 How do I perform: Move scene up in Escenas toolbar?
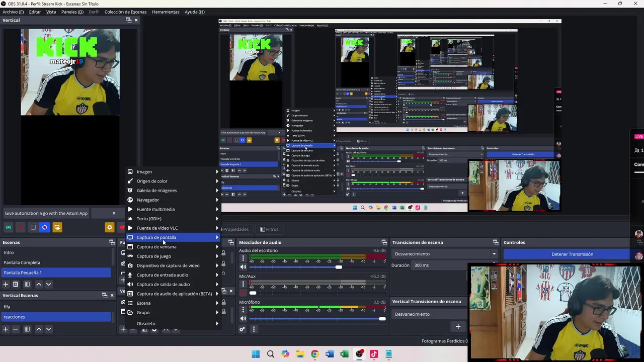[39, 284]
